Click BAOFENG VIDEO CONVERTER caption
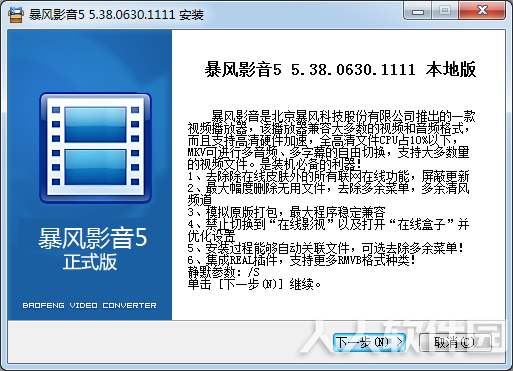 point(89,305)
